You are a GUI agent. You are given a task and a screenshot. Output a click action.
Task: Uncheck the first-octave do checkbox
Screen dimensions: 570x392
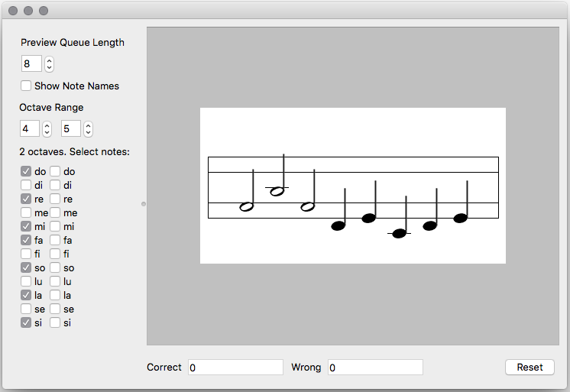point(26,171)
